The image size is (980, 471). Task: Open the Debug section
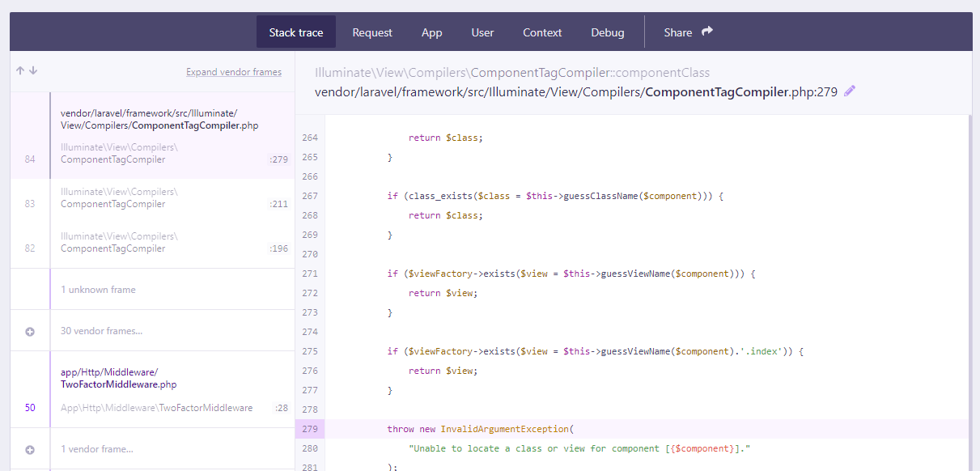608,32
